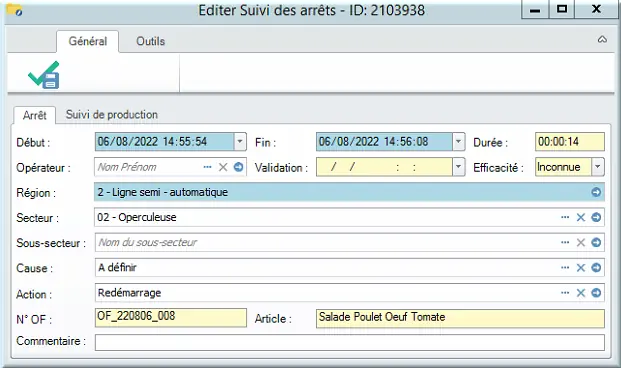Go to Secteur record arrow icon
The image size is (621, 368).
coord(596,217)
